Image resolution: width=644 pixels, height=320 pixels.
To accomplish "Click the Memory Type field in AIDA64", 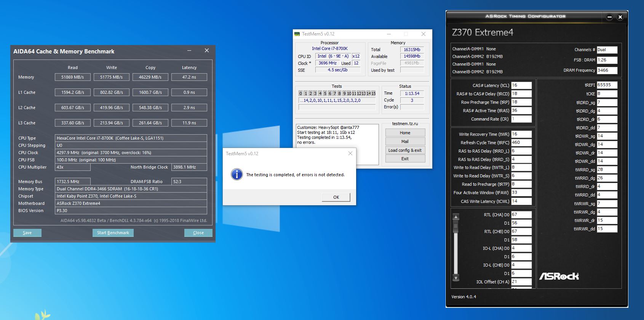I will (131, 189).
